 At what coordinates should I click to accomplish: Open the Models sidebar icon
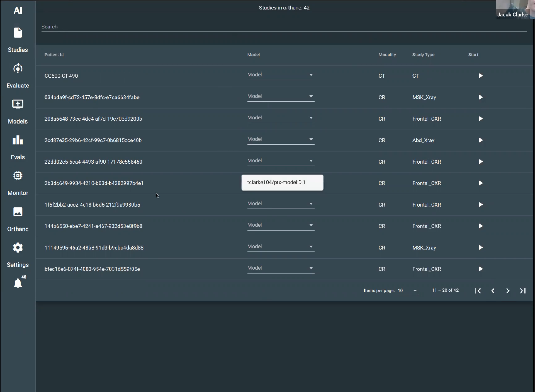[x=18, y=104]
